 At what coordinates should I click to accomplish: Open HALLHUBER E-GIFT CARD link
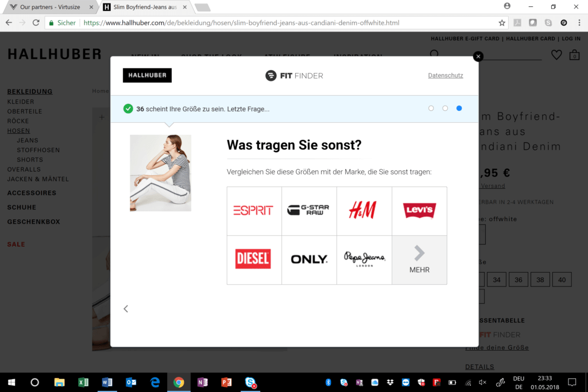click(465, 38)
